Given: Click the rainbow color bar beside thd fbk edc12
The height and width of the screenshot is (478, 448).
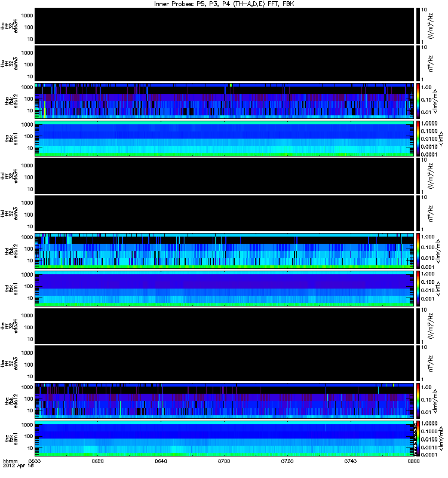Looking at the screenshot, I should [x=418, y=250].
